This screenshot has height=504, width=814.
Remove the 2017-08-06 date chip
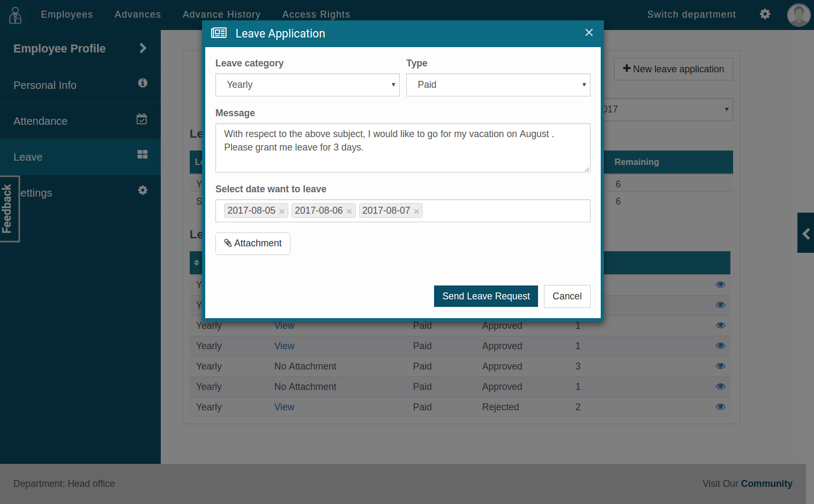coord(349,211)
